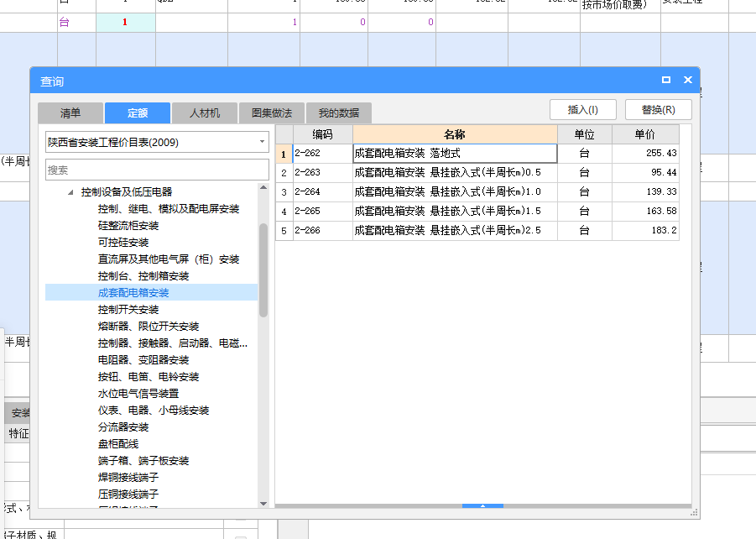
Task: Click the 单位 column header
Action: click(x=584, y=134)
